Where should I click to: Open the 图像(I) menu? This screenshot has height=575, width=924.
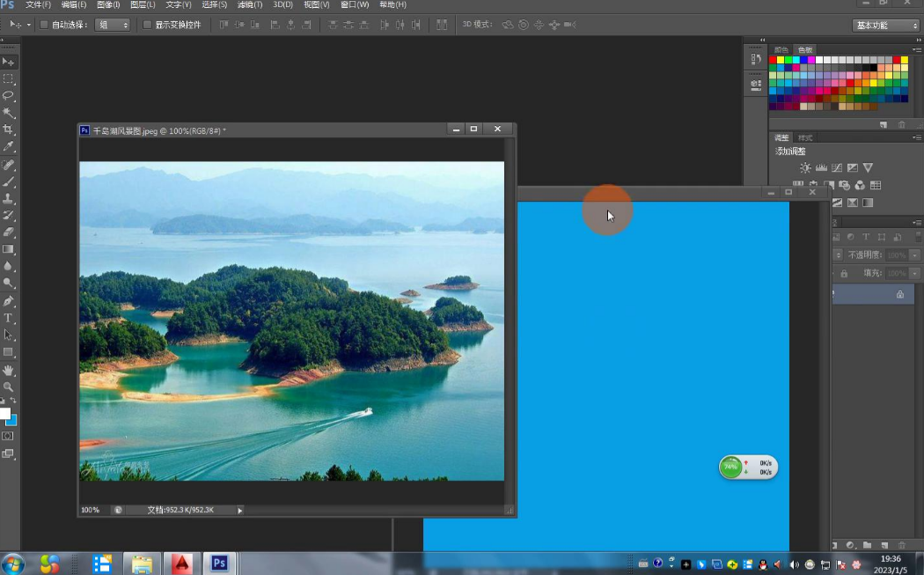(x=108, y=4)
